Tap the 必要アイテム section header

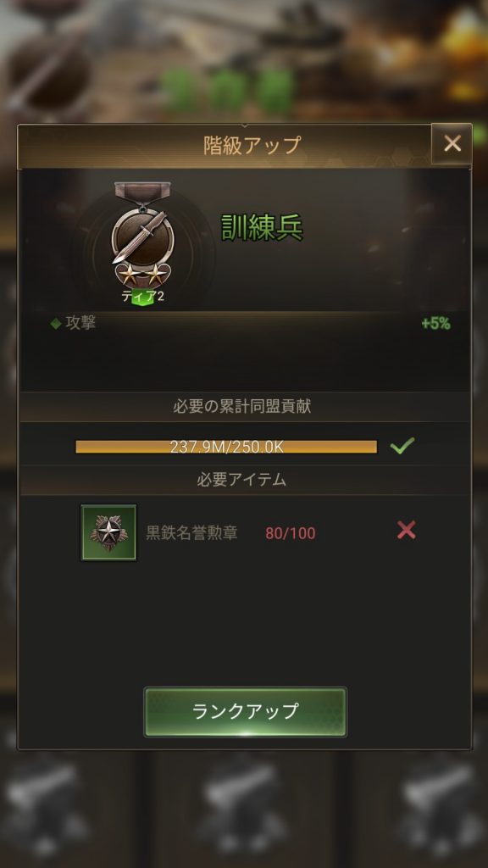pyautogui.click(x=241, y=480)
